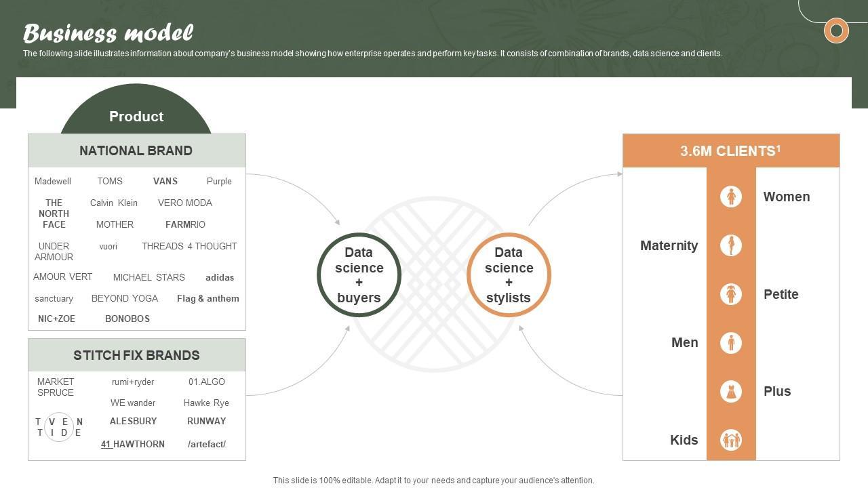Click the Purple brand name

click(219, 181)
